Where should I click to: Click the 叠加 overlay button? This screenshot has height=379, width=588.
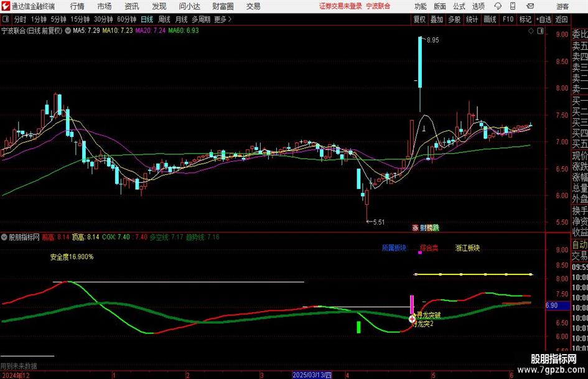click(x=437, y=19)
